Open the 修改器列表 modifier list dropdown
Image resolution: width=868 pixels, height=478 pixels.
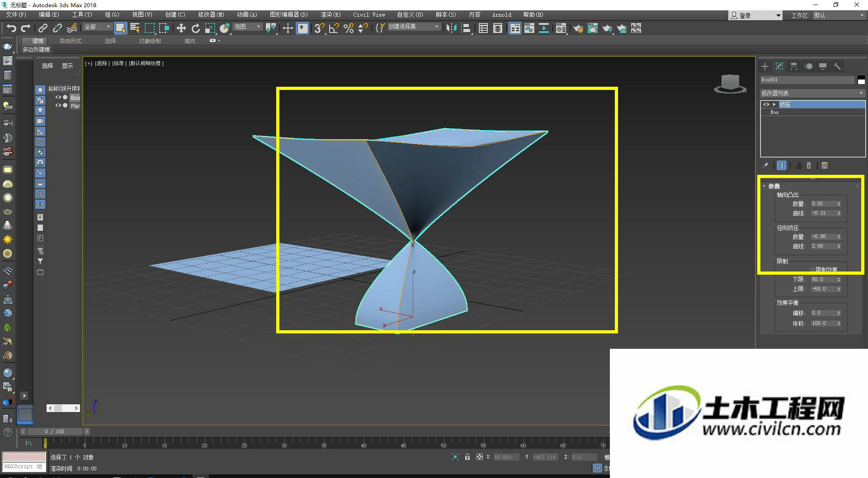pos(812,93)
